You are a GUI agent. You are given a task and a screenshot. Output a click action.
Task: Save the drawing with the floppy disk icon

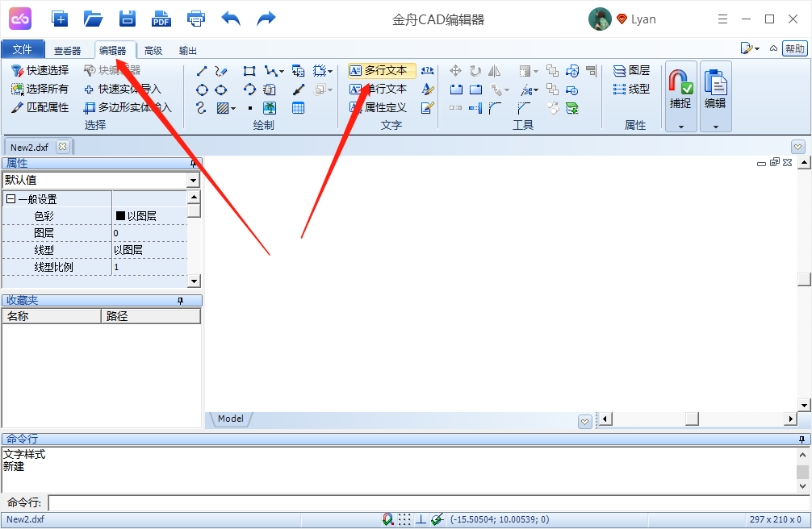(x=128, y=19)
